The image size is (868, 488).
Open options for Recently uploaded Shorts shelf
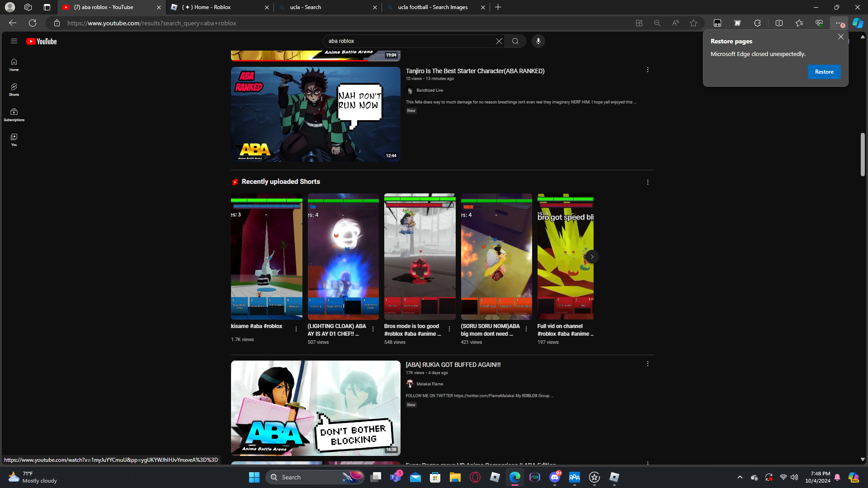648,182
